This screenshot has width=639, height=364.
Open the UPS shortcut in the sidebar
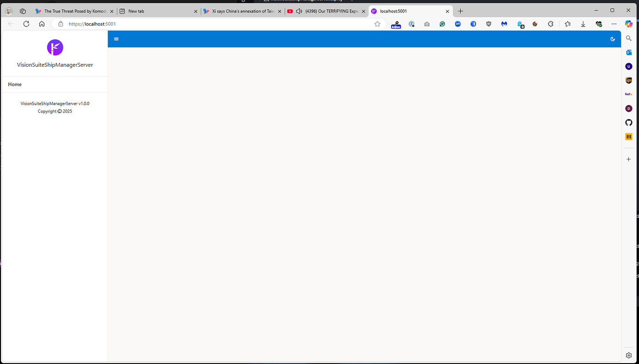[628, 80]
